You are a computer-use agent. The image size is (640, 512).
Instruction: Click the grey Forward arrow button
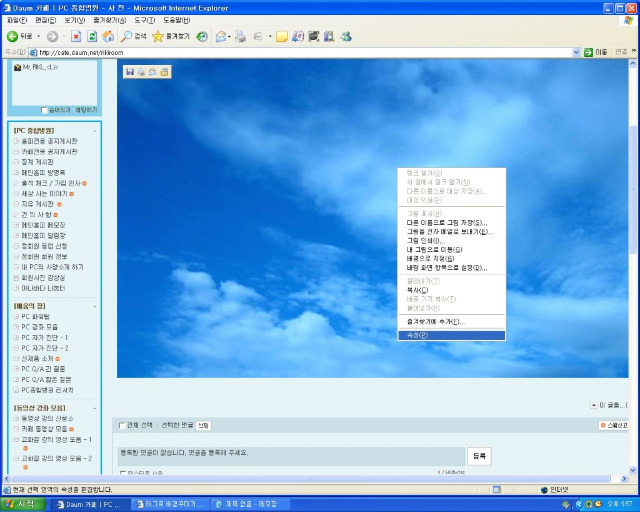(52, 37)
